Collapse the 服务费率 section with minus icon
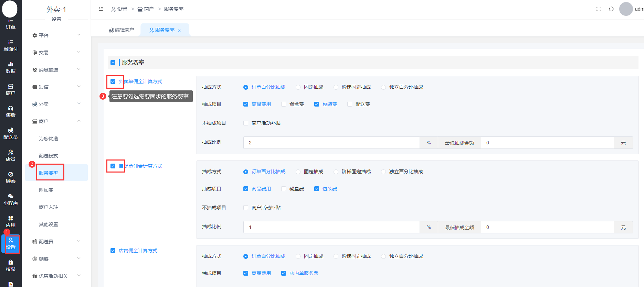The width and height of the screenshot is (644, 287). click(x=113, y=63)
